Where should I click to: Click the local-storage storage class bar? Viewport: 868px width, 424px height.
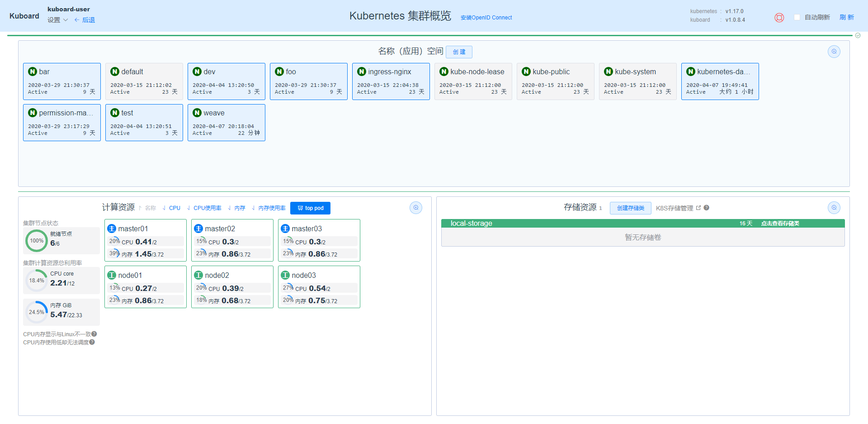pyautogui.click(x=643, y=224)
